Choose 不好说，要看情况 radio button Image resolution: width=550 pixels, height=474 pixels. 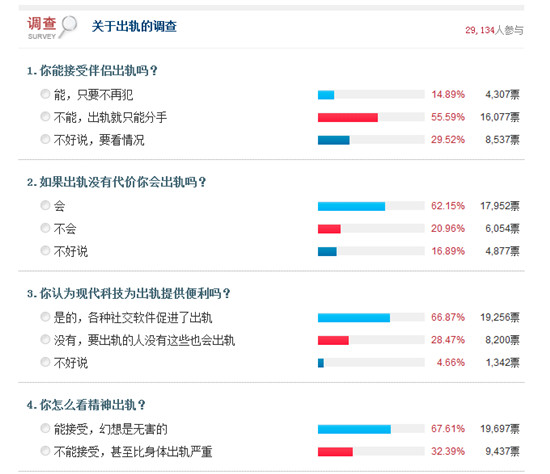[x=45, y=139]
